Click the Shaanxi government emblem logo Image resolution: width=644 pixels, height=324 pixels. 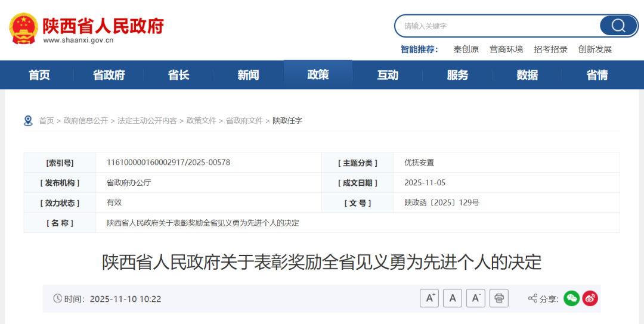pyautogui.click(x=24, y=28)
